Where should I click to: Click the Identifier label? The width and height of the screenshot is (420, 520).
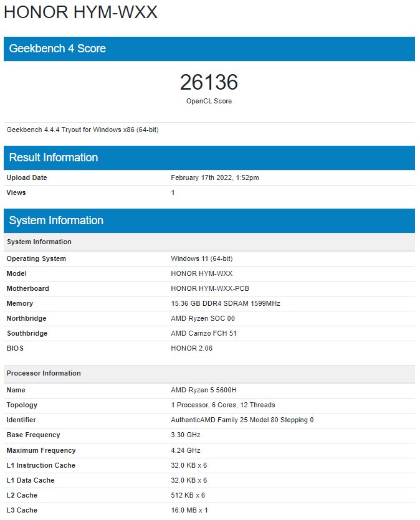(21, 420)
